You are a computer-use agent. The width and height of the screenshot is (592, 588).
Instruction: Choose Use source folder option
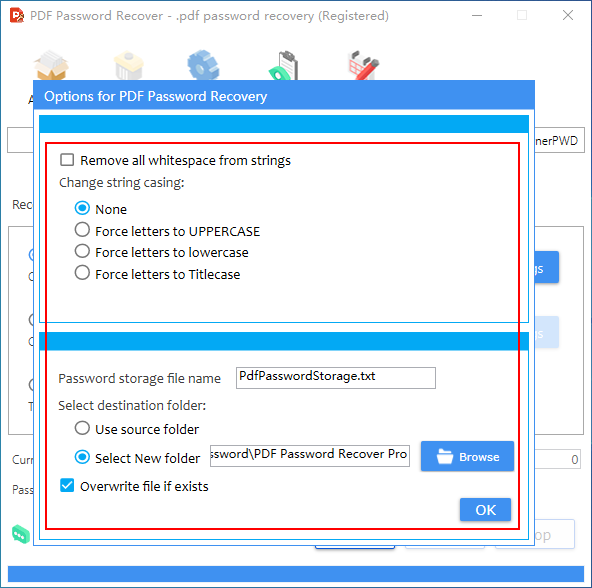pos(82,428)
